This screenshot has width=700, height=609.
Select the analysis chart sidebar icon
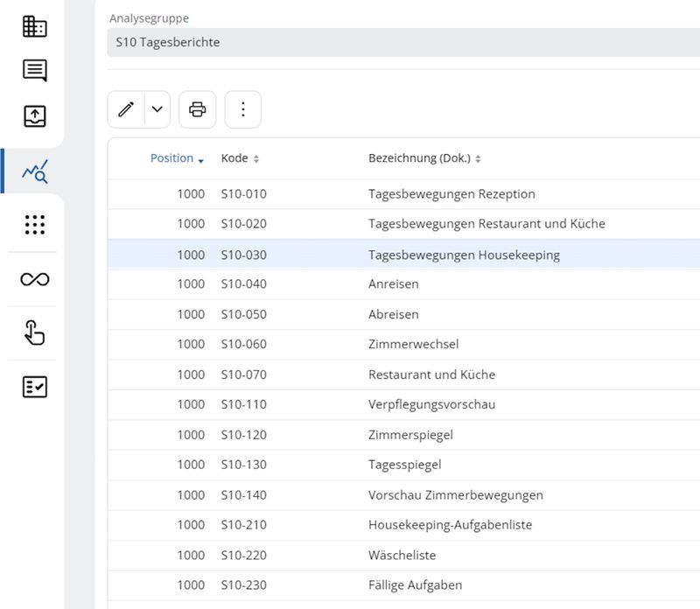coord(35,171)
